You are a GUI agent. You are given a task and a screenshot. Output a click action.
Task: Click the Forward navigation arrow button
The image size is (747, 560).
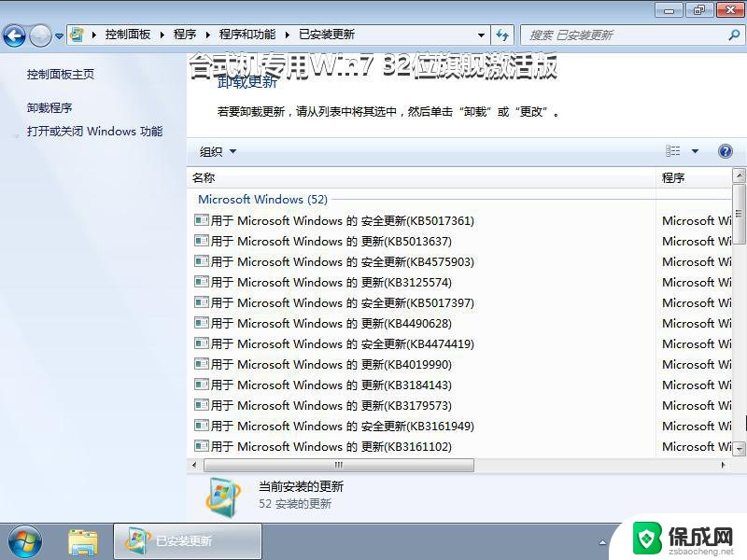[40, 35]
